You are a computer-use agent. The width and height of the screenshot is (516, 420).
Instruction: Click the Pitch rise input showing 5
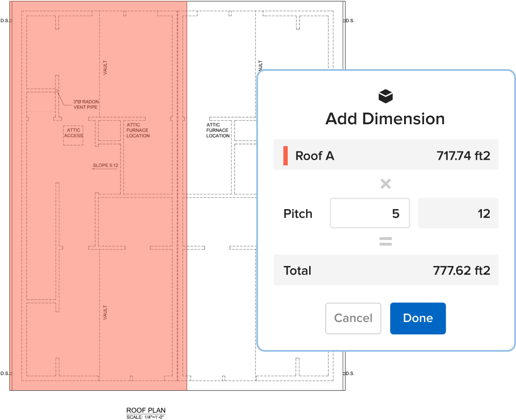[x=370, y=213]
